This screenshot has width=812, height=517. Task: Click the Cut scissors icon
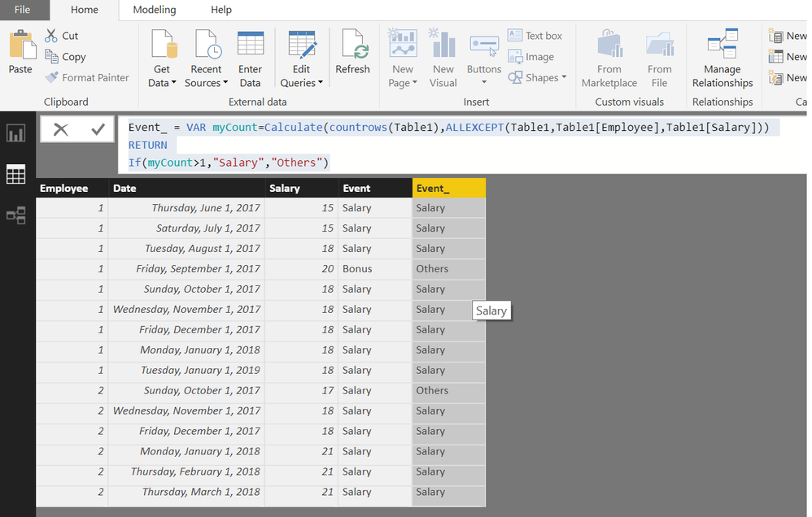(50, 36)
